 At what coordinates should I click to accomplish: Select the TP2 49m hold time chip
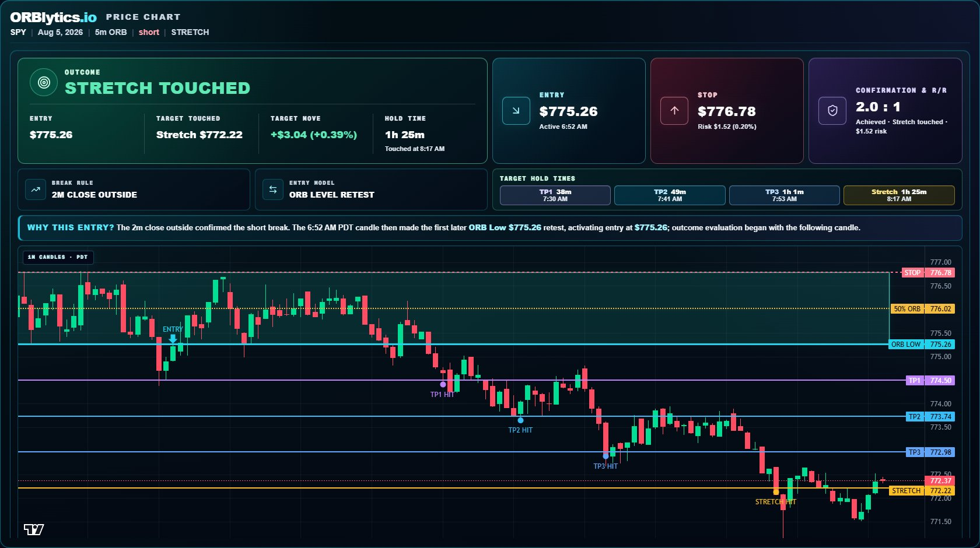click(670, 195)
